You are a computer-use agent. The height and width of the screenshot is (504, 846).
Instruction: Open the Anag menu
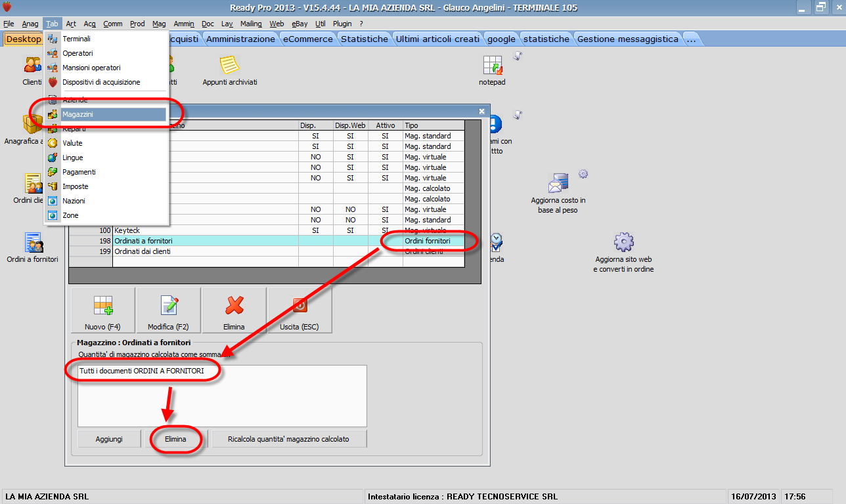pyautogui.click(x=30, y=24)
